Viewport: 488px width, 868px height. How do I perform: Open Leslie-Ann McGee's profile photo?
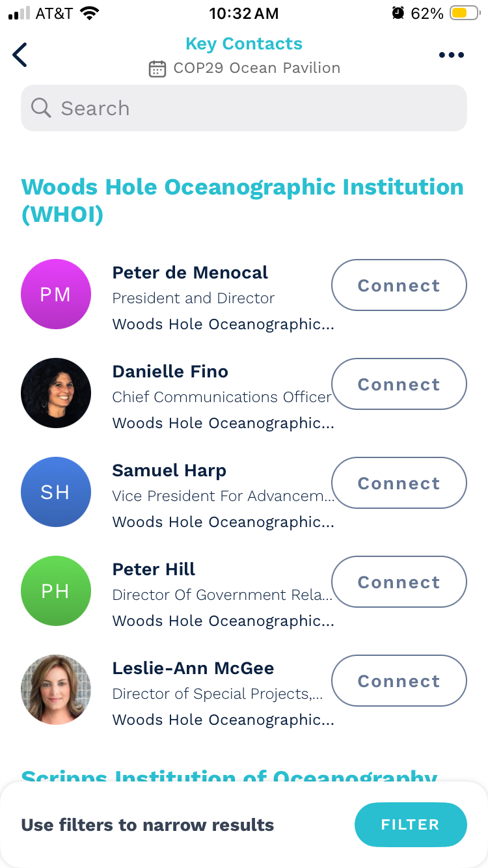click(56, 690)
